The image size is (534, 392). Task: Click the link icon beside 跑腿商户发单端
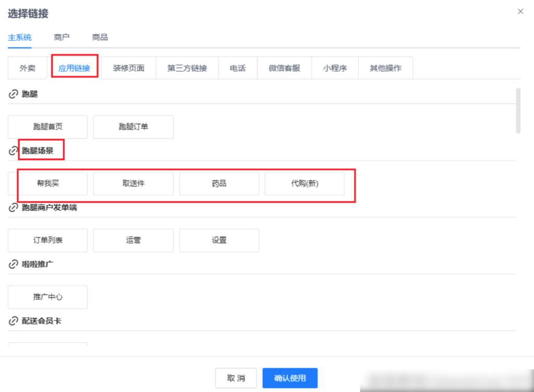[13, 207]
